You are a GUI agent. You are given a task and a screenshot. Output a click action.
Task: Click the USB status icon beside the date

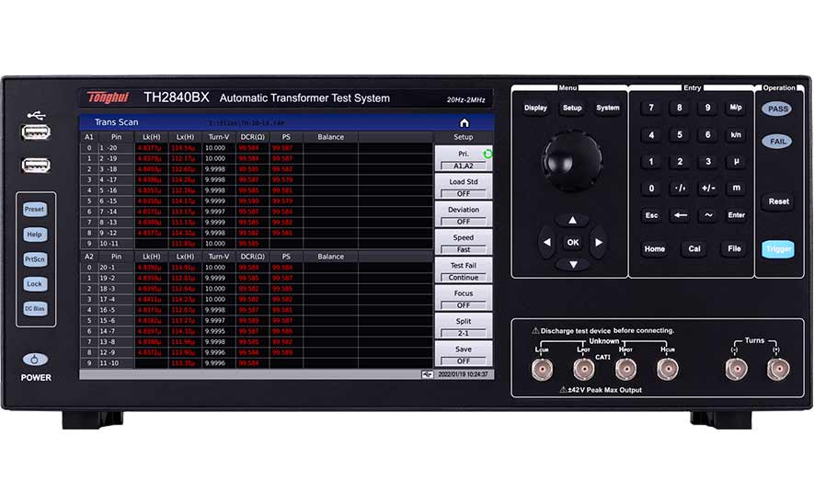point(428,374)
